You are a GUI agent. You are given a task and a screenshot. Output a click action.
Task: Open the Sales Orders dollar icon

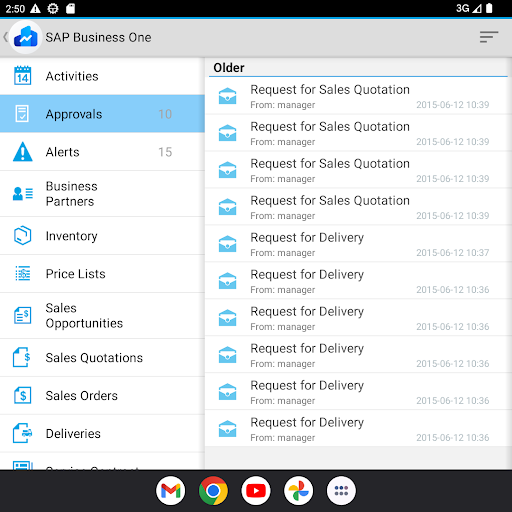point(22,395)
